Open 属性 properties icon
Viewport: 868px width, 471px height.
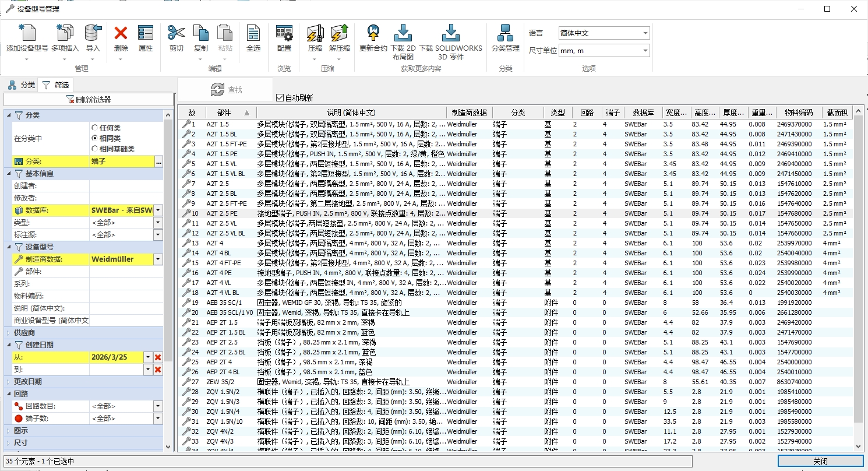pyautogui.click(x=146, y=34)
